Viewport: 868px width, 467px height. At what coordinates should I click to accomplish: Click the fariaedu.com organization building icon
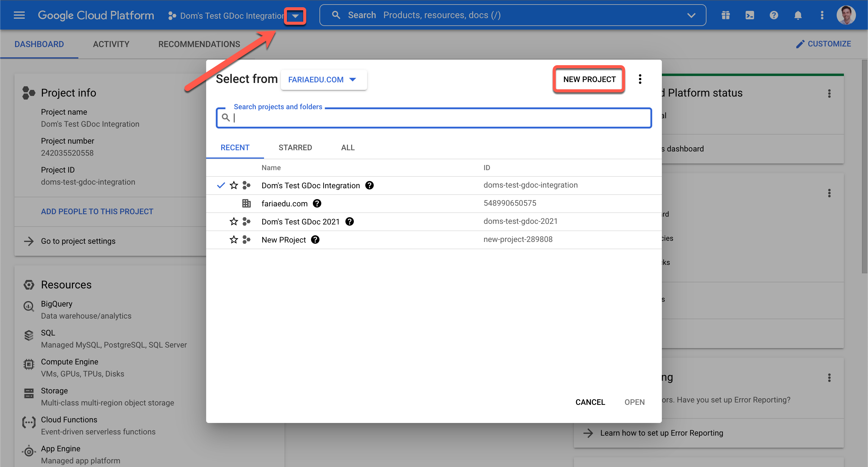click(246, 203)
